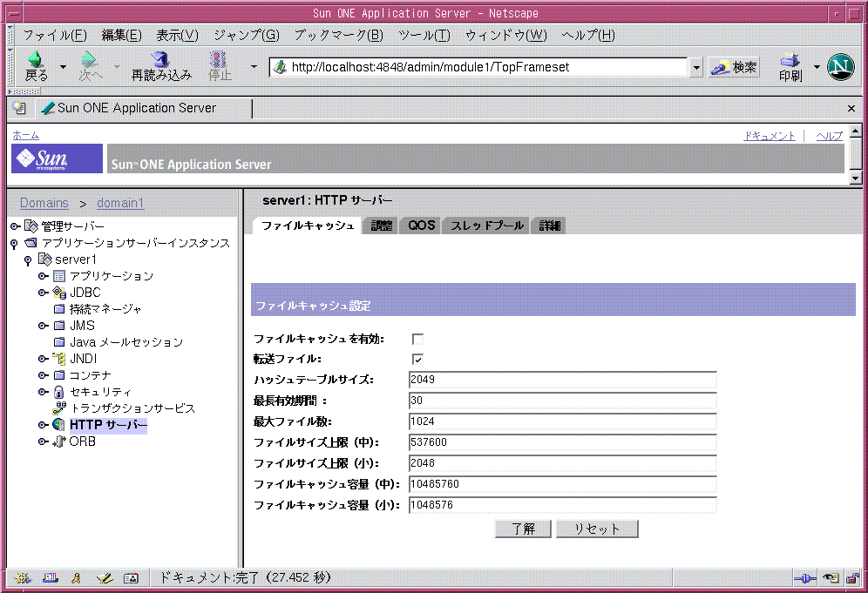Click the 管理サーバー node icon

(31, 226)
